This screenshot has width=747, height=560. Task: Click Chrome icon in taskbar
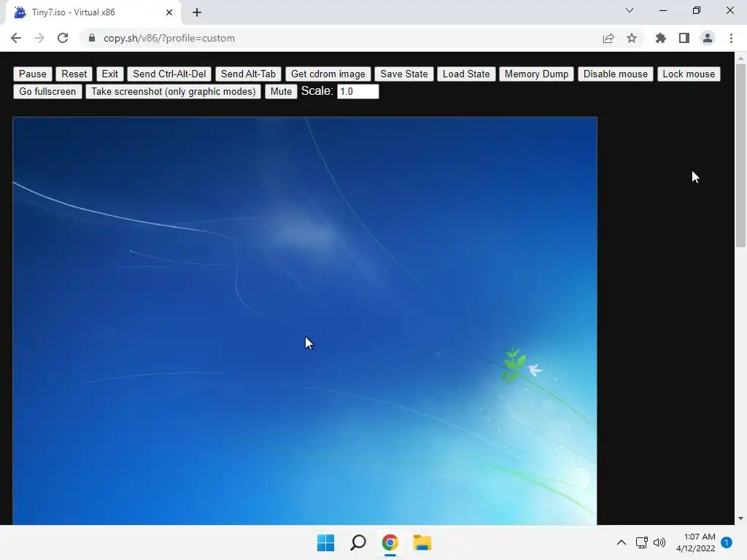pyautogui.click(x=390, y=542)
